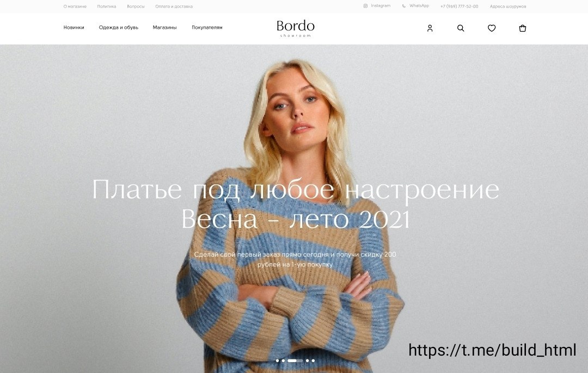
Task: Open the О магазине link
Action: 75,7
